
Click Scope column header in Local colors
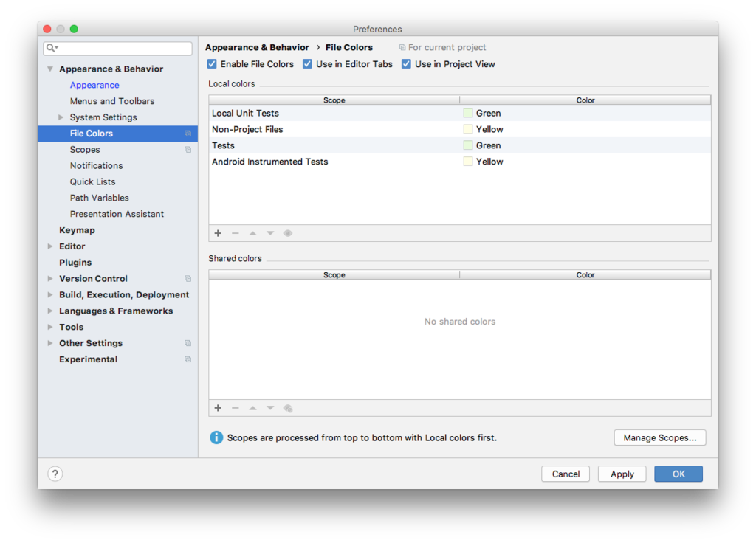point(334,100)
